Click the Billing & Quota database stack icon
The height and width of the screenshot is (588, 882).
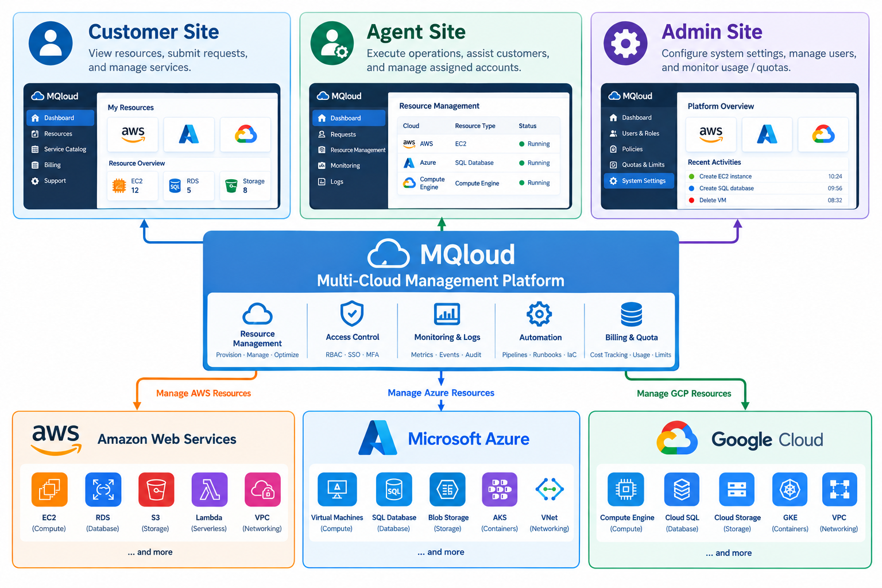(x=632, y=314)
